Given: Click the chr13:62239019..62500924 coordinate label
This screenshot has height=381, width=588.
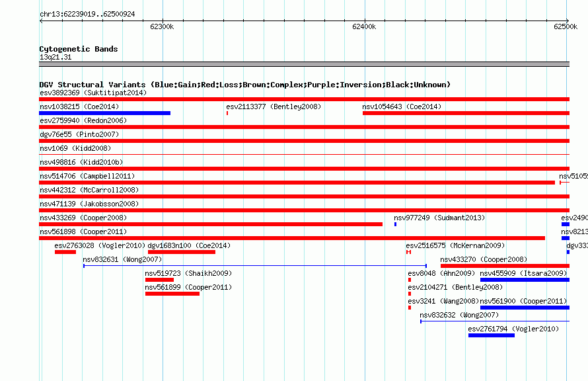Looking at the screenshot, I should (x=87, y=14).
